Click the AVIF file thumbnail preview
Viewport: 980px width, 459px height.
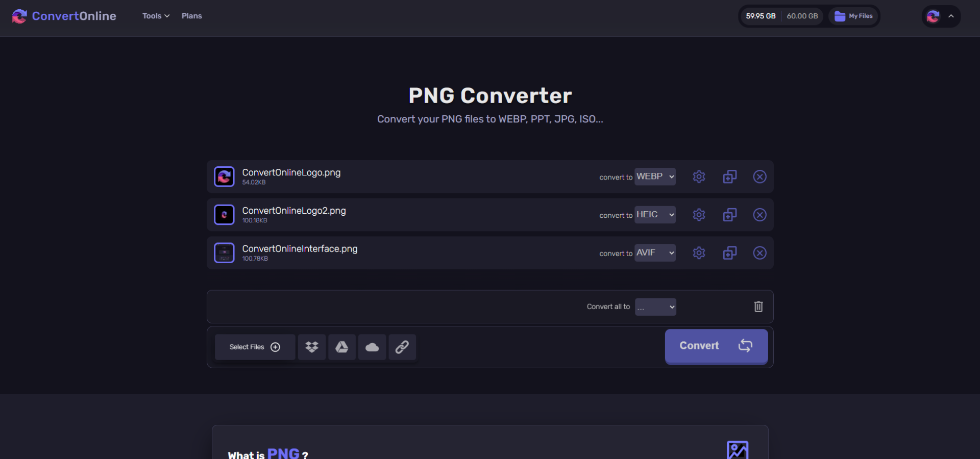pos(224,252)
